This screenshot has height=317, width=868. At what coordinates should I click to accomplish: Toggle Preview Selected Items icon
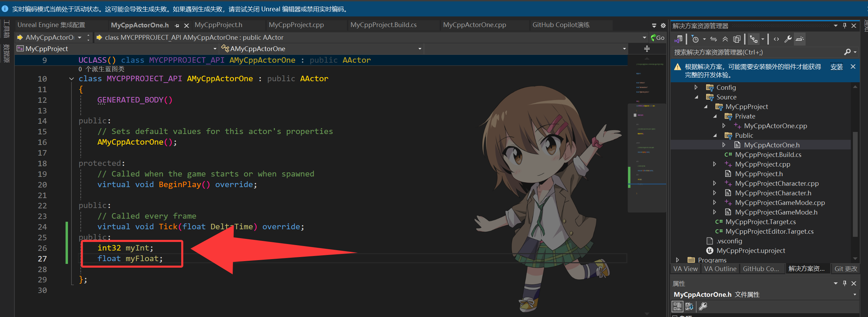[800, 39]
